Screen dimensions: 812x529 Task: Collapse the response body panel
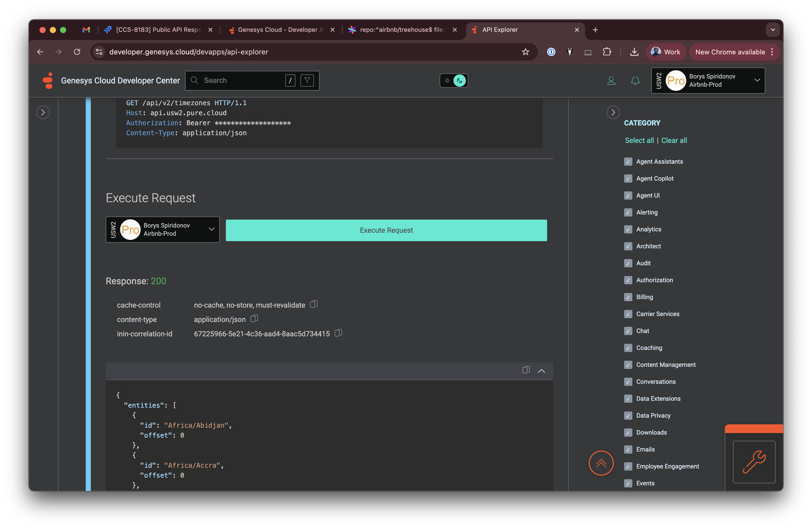tap(542, 371)
